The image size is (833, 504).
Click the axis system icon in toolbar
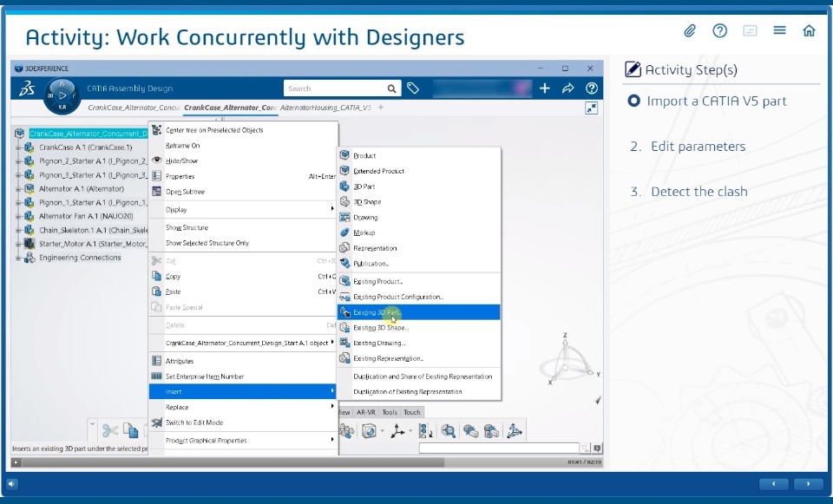(397, 431)
